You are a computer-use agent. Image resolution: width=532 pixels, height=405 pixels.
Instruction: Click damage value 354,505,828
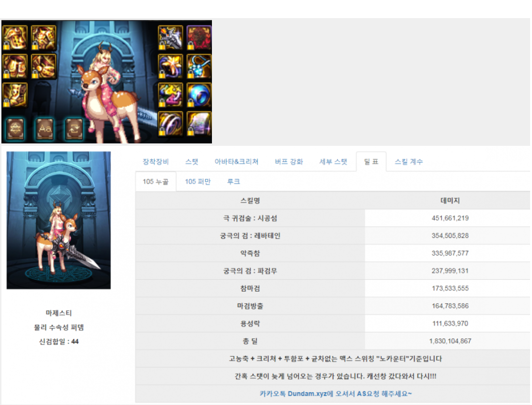(x=450, y=236)
